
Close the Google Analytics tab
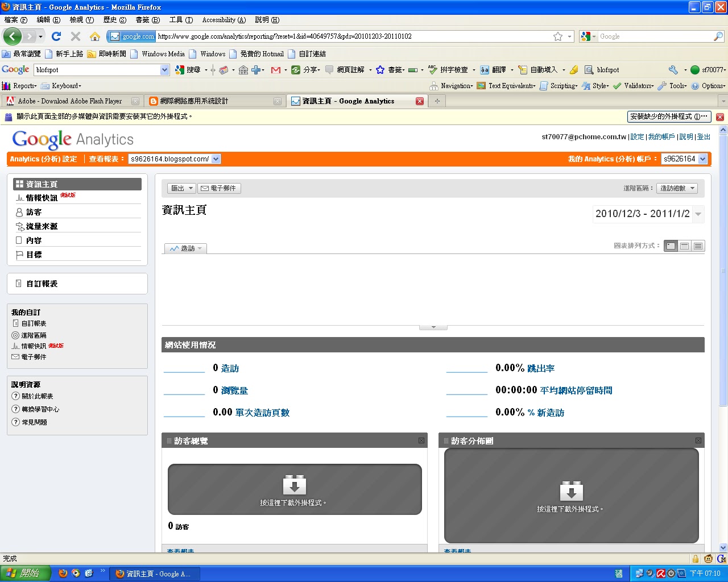point(420,101)
